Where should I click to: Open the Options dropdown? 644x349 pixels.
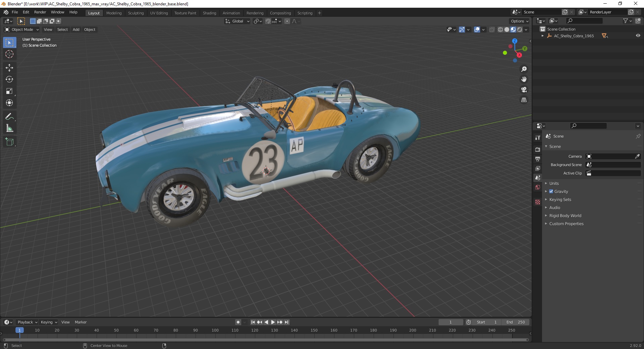coord(519,21)
